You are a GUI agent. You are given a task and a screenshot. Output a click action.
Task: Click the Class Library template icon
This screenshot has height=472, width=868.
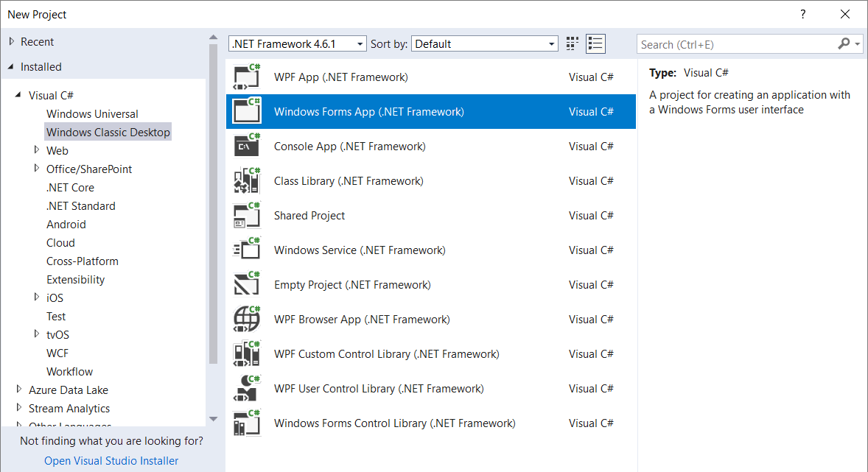pos(246,180)
